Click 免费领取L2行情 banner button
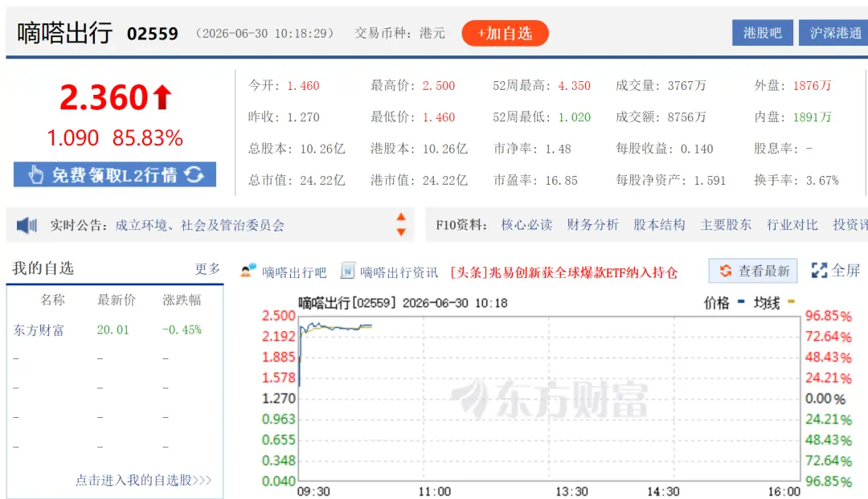868x499 pixels. coord(115,175)
